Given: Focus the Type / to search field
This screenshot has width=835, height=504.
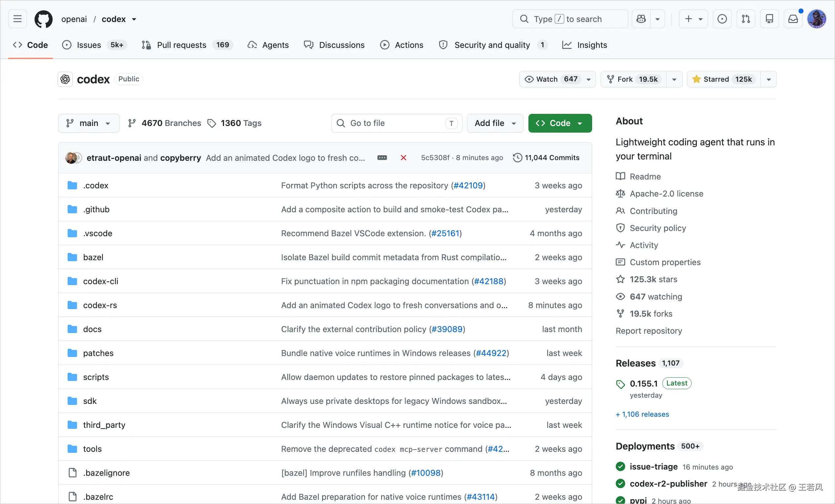Looking at the screenshot, I should click(570, 19).
